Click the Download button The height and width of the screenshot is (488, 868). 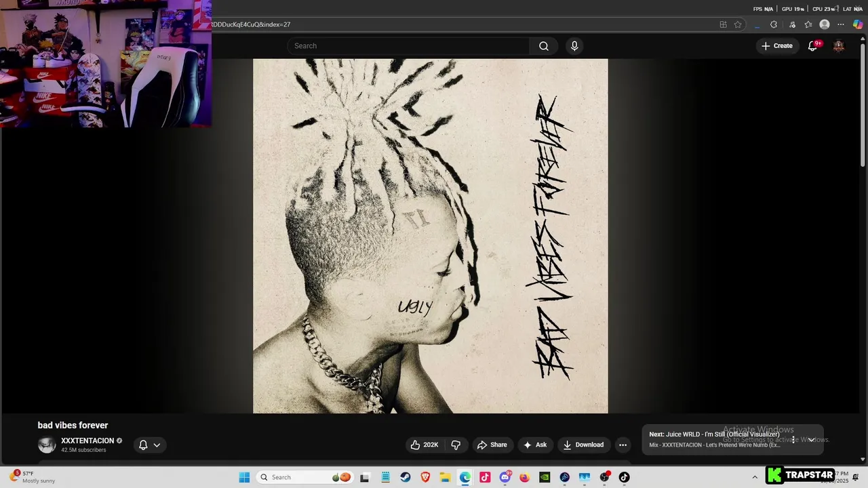[x=583, y=445]
